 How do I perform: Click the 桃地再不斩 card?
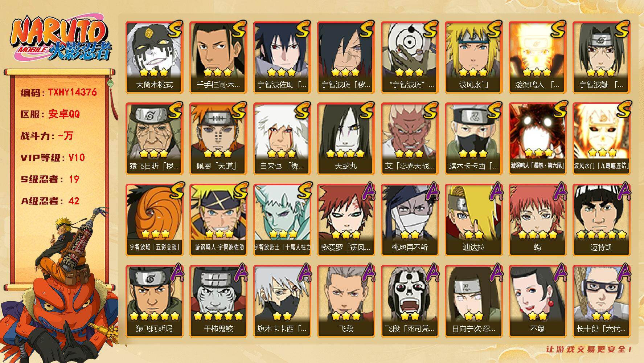410,220
